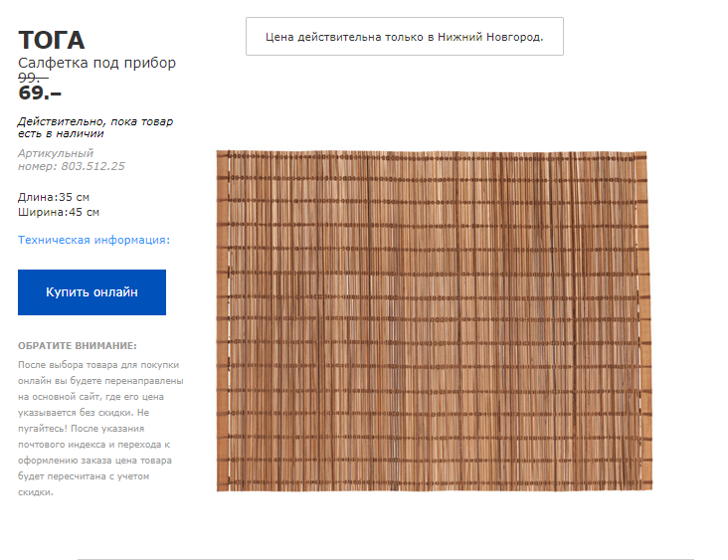
Task: Click the article number 803.512.25
Action: pos(92,166)
